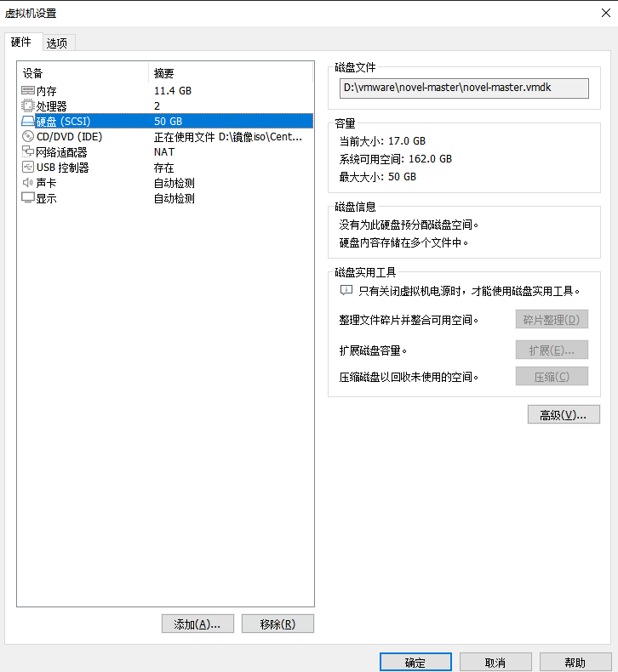This screenshot has height=672, width=618.
Task: Open help via the 帮助 button
Action: [575, 663]
